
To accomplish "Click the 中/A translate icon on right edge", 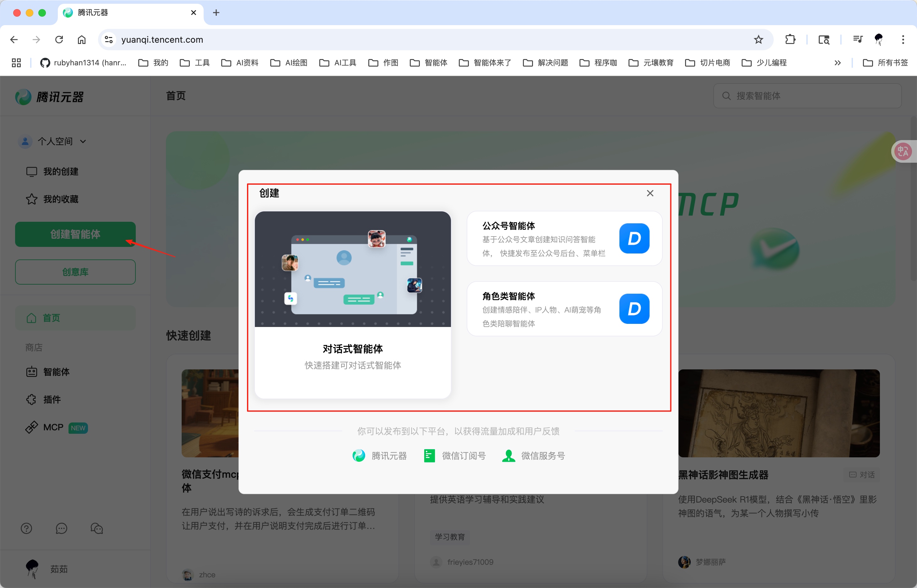I will 903,151.
